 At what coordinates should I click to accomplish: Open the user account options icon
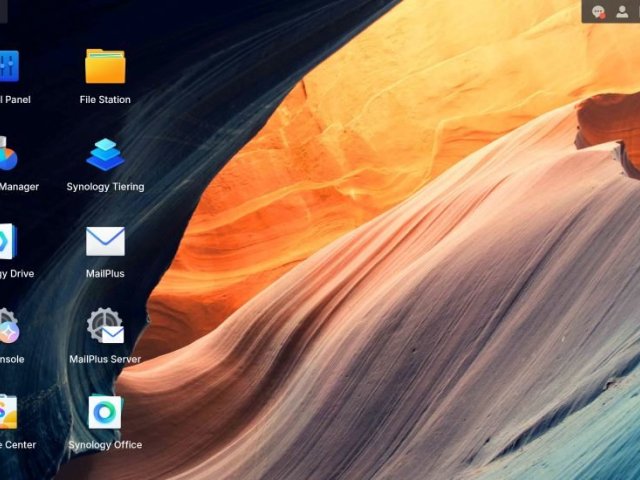point(622,12)
